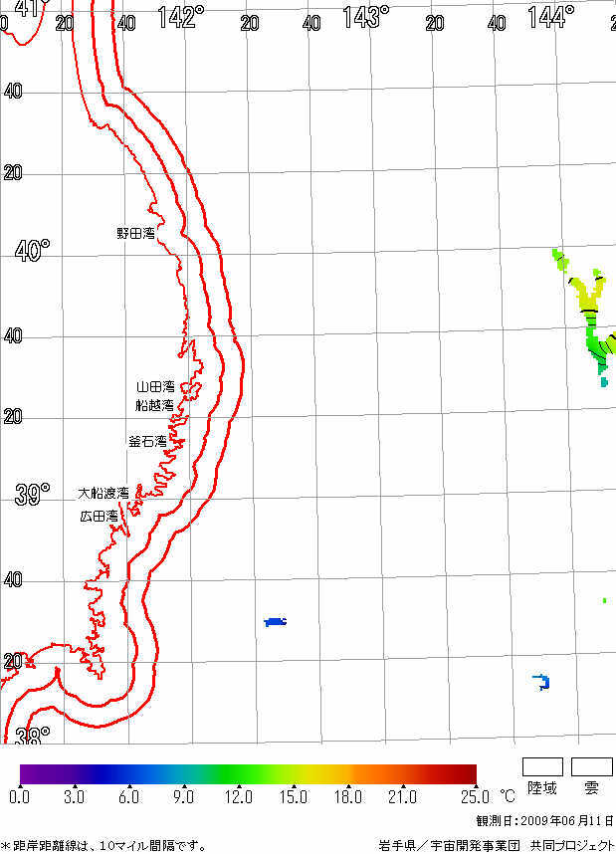The image size is (616, 854).
Task: Click the 15.0 value on temperature scale
Action: tap(293, 797)
